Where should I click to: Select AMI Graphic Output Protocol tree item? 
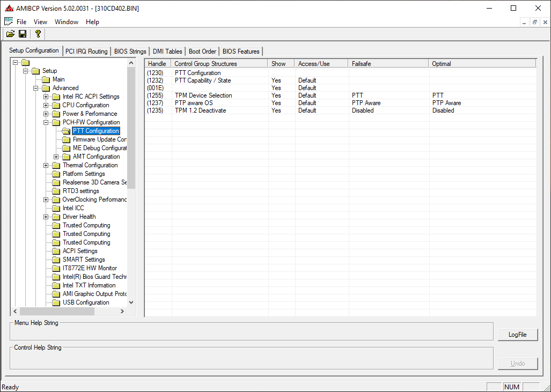tap(94, 294)
